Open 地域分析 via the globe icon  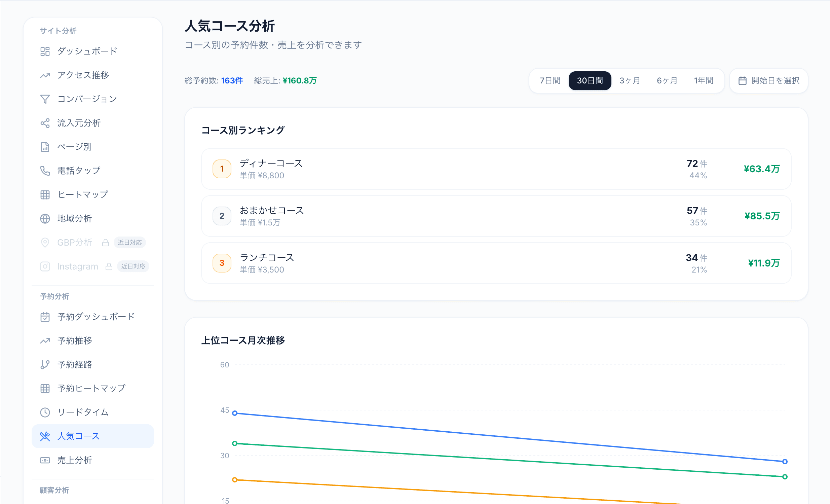tap(45, 218)
